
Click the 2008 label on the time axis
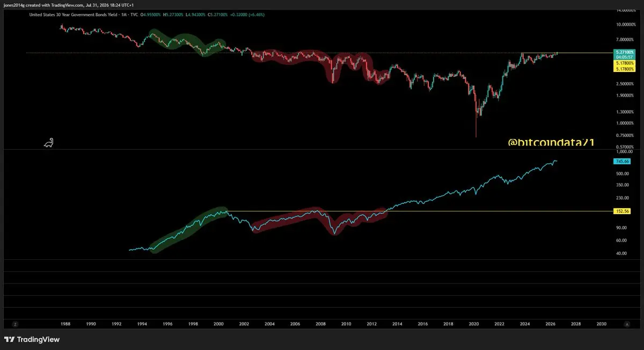click(x=320, y=324)
